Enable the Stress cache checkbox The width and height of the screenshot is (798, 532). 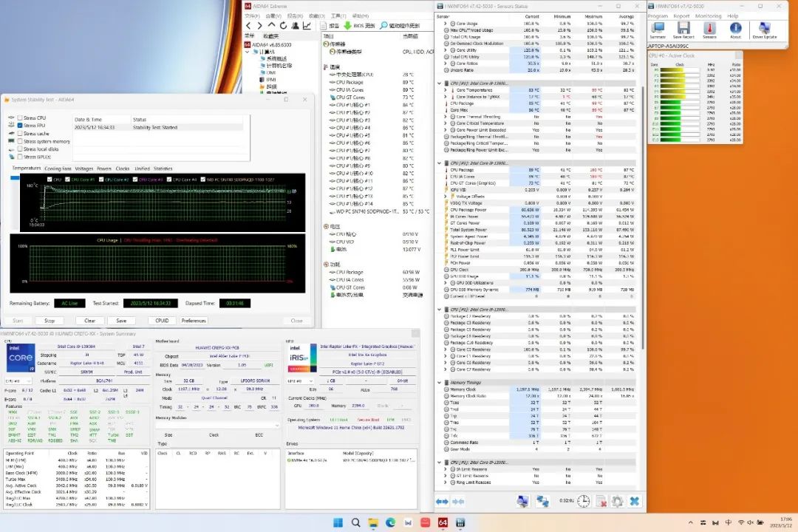click(x=20, y=134)
